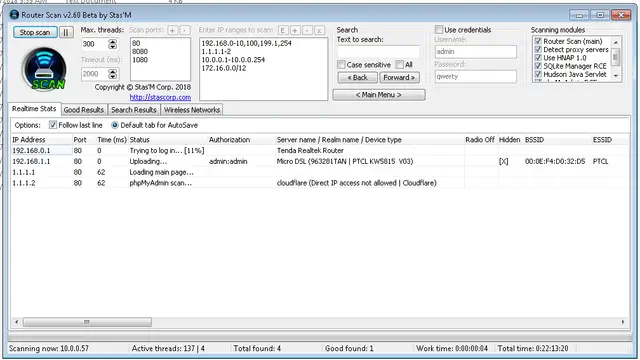640x360 pixels.
Task: Toggle the All search checkbox
Action: tap(399, 64)
